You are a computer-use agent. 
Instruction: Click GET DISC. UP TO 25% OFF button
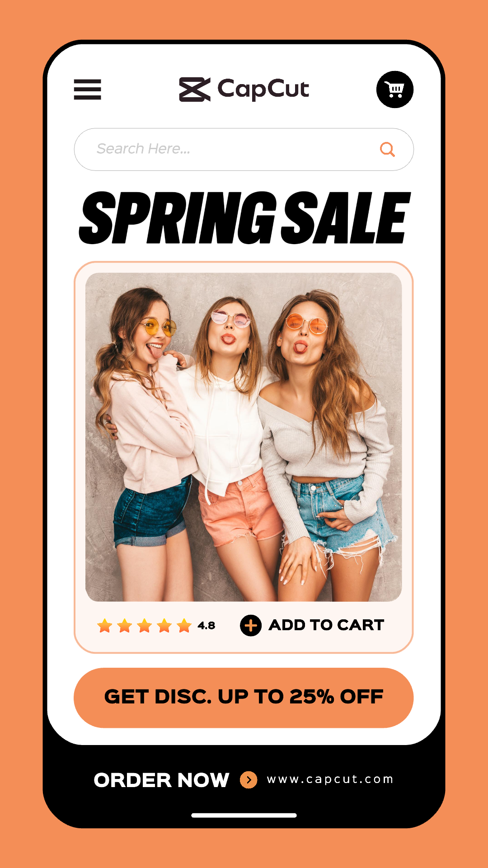(244, 698)
